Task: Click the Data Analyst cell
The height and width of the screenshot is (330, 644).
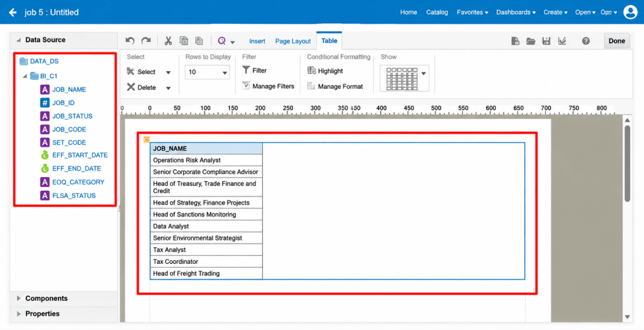Action: (x=206, y=226)
